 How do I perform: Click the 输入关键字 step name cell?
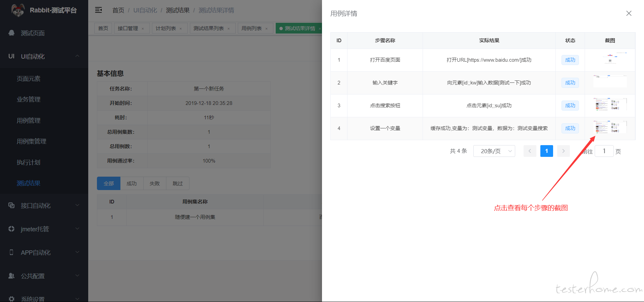pos(385,83)
